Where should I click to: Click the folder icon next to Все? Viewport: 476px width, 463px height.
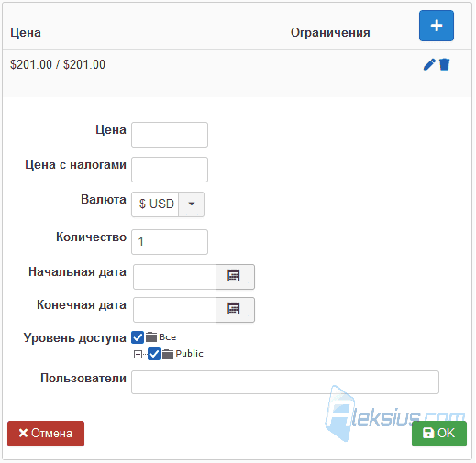tap(151, 337)
